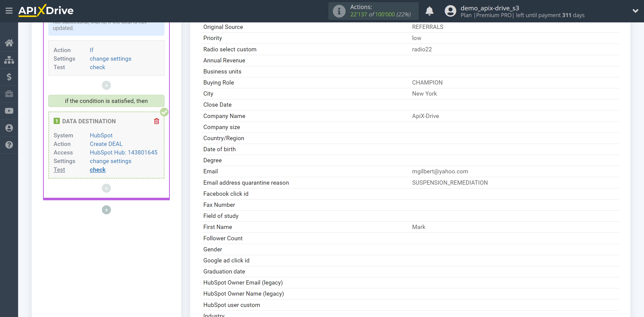Open the HubSpot system link
Viewport: 644px width, 317px height.
101,135
